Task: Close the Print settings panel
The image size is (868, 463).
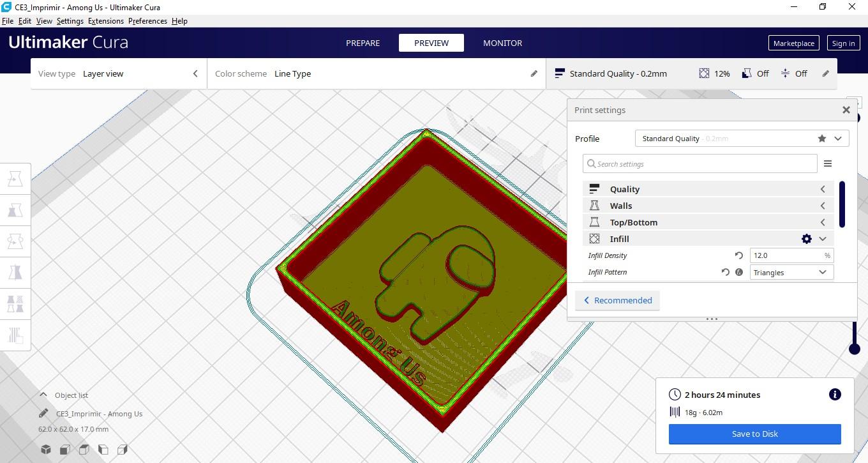Action: (846, 110)
